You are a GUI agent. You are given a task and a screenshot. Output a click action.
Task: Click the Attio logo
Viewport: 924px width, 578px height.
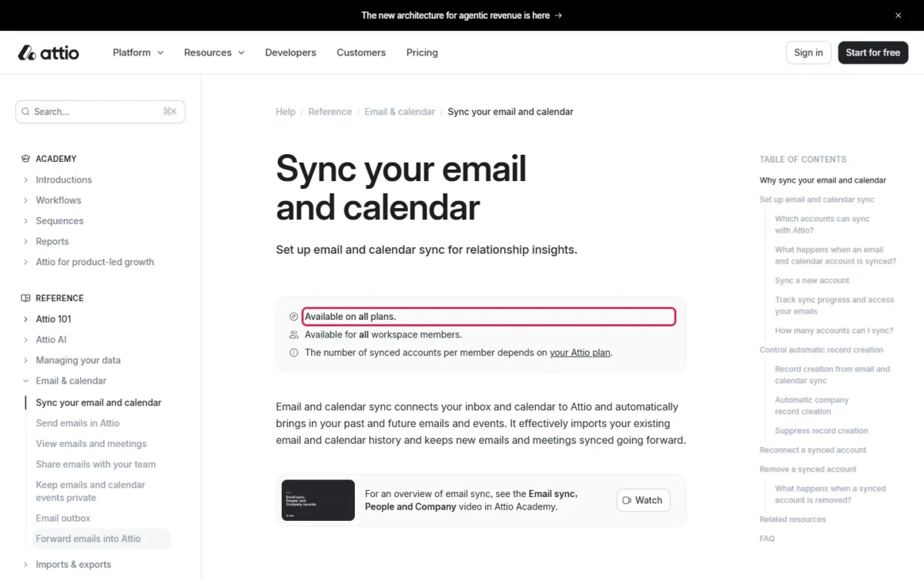pos(49,52)
